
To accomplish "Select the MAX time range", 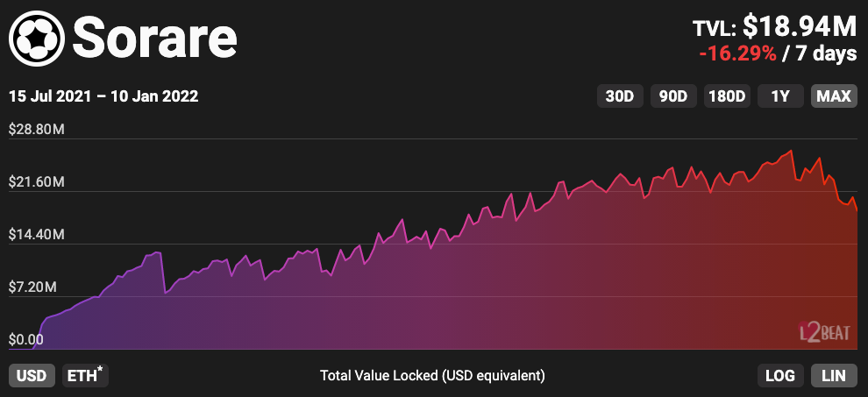I will [x=834, y=96].
